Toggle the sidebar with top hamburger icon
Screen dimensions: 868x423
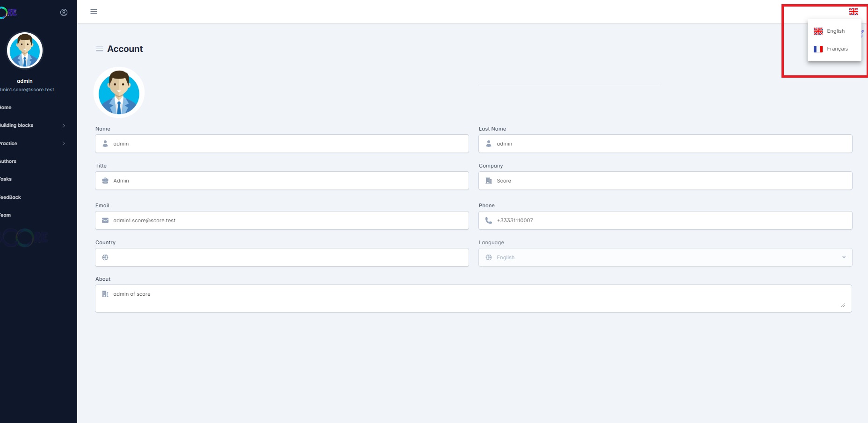pos(94,12)
